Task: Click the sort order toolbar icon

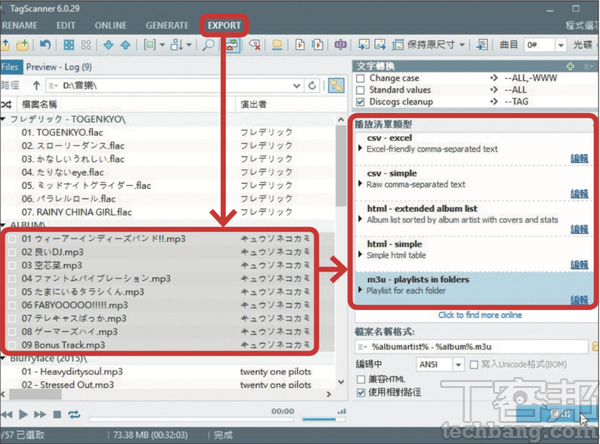Action: (x=177, y=45)
